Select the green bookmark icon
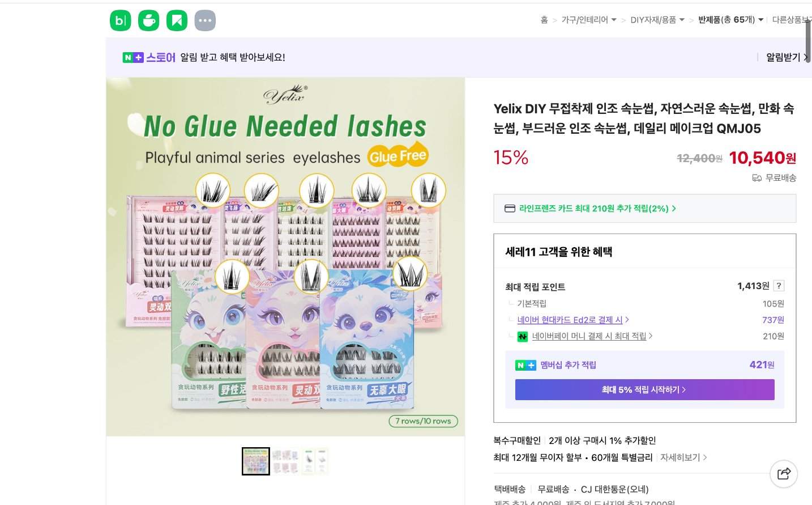Viewport: 812px width, 505px height. [177, 20]
